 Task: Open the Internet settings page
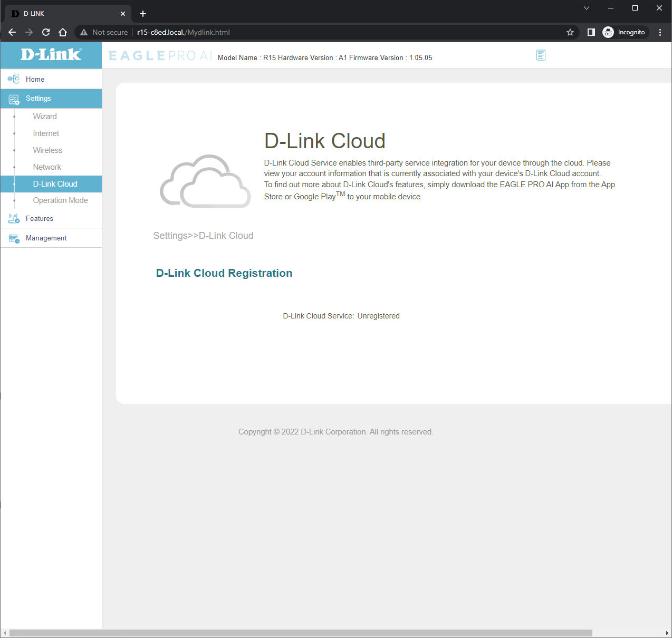point(46,133)
